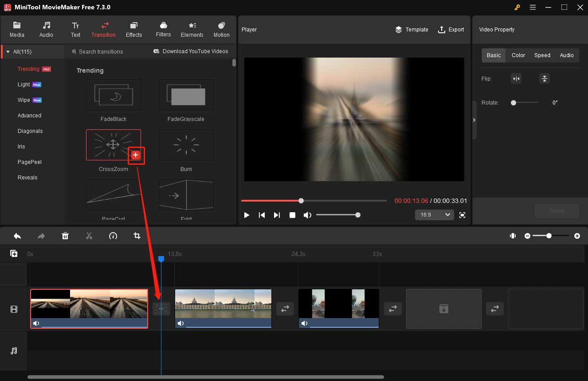Select the Advanced transition category

pyautogui.click(x=29, y=116)
